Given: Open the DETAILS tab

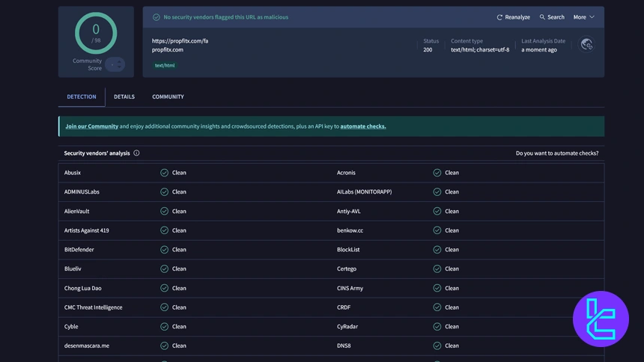Looking at the screenshot, I should click(x=124, y=97).
